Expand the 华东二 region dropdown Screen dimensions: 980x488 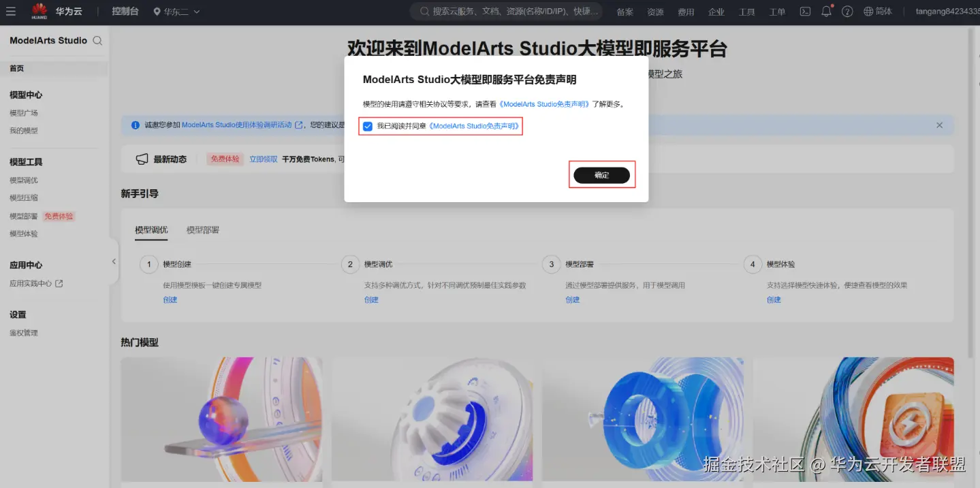click(x=176, y=12)
